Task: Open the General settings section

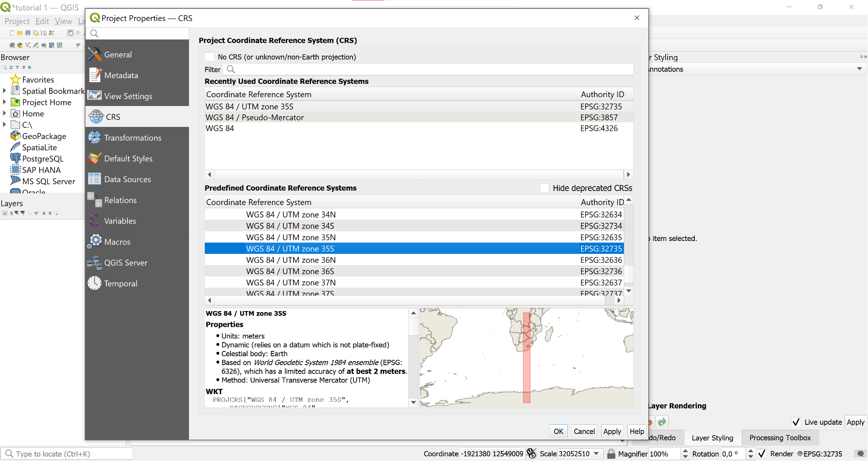Action: (137, 54)
